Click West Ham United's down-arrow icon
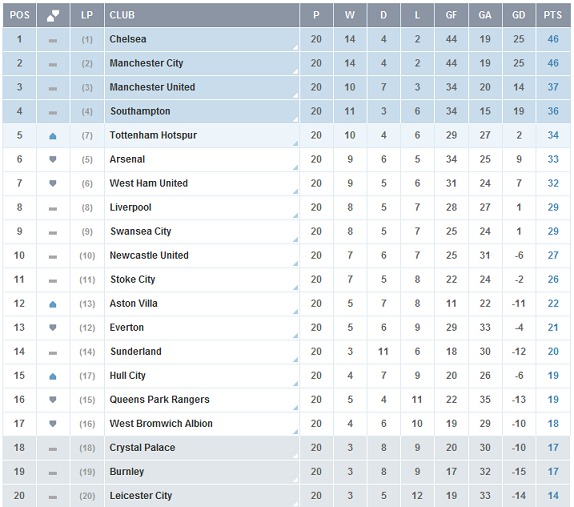574x507 pixels. pyautogui.click(x=53, y=183)
